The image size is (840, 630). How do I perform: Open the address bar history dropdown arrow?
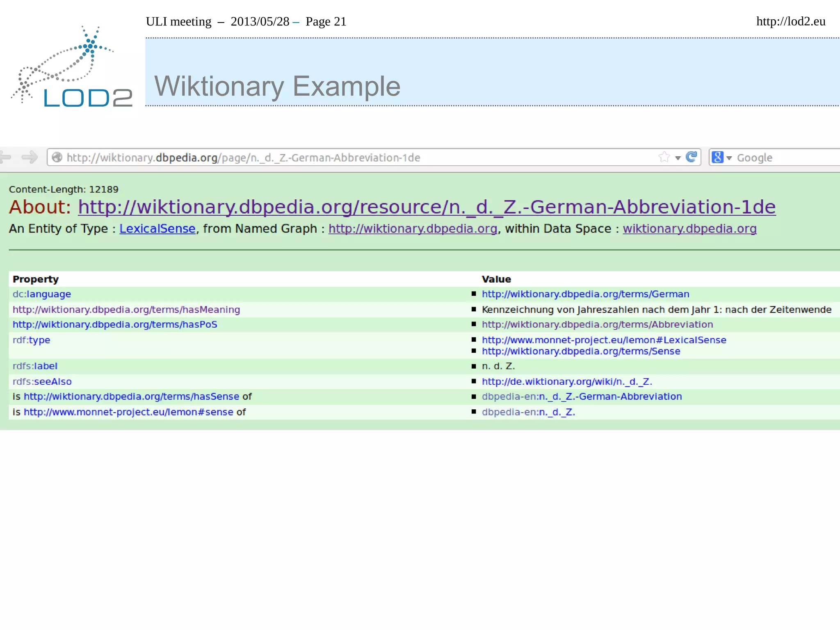click(678, 158)
